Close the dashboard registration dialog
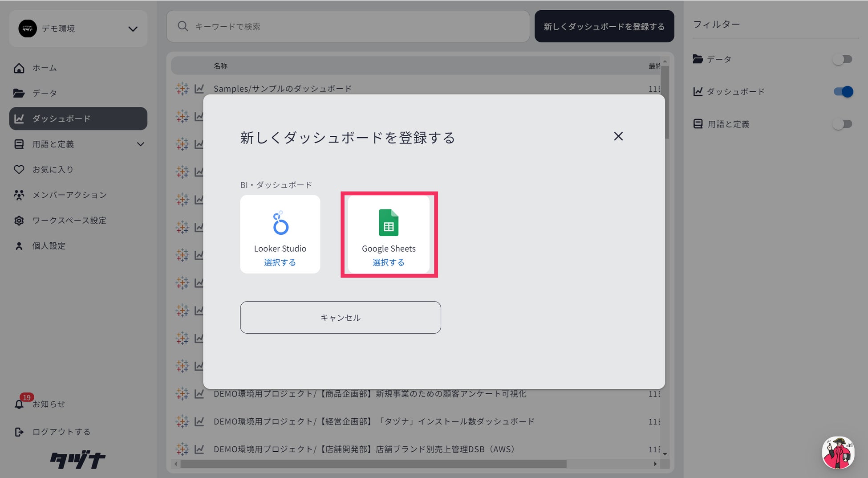The image size is (868, 478). tap(618, 136)
